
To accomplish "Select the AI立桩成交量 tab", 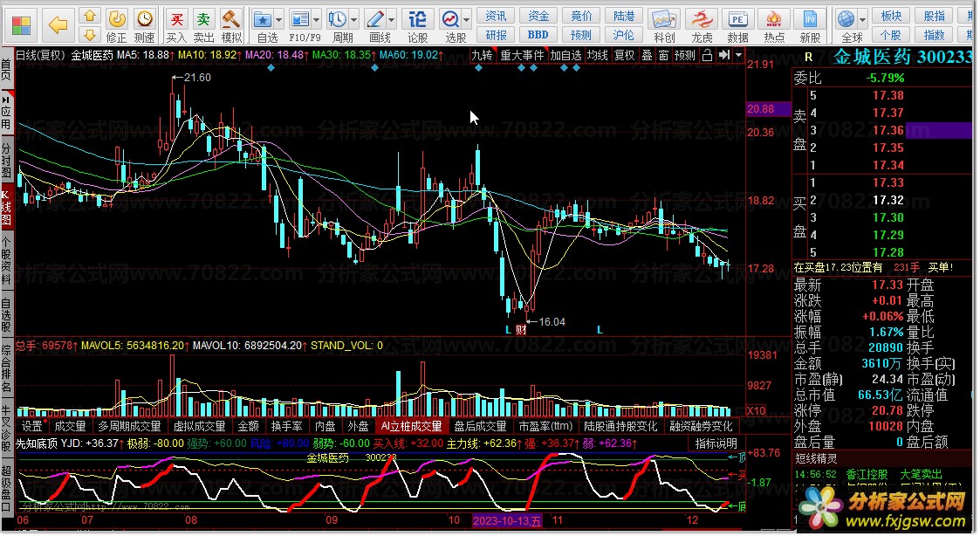I will coord(412,427).
